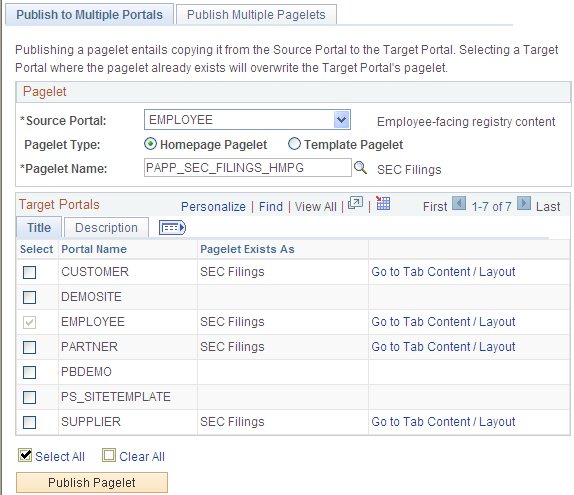Open Tab Content / Layout for EMPLOYEE
Viewport: 574px width, 495px height.
point(443,321)
